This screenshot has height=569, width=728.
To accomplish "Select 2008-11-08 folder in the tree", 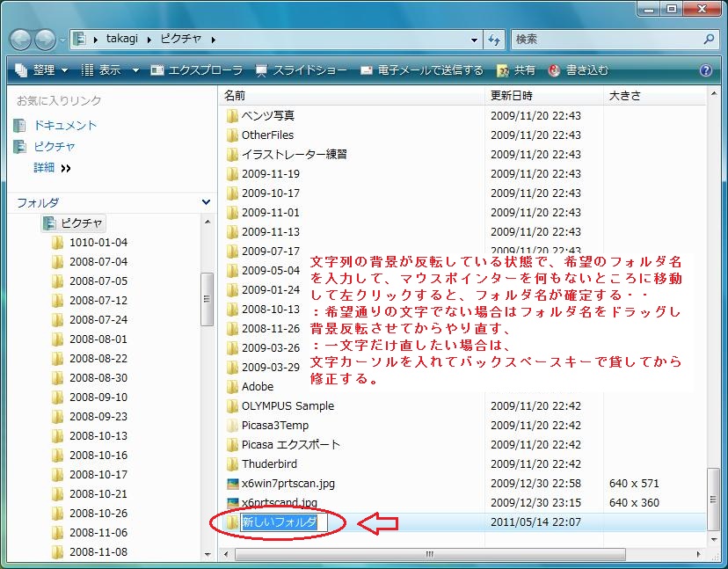I will click(x=98, y=552).
